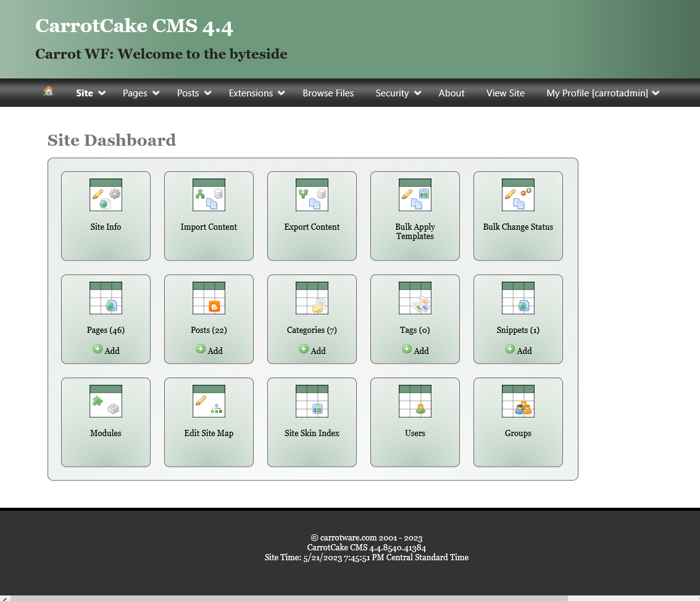The width and height of the screenshot is (700, 601).
Task: Click the Users link text
Action: click(x=415, y=433)
